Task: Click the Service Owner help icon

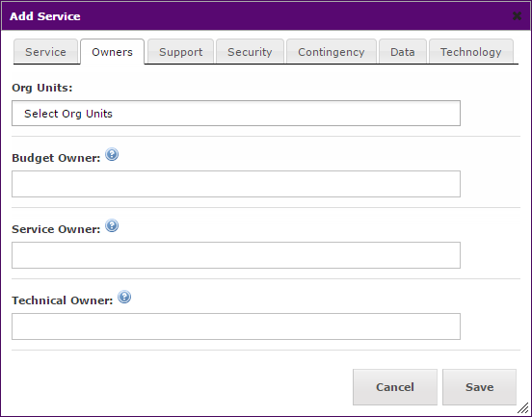Action: 112,225
